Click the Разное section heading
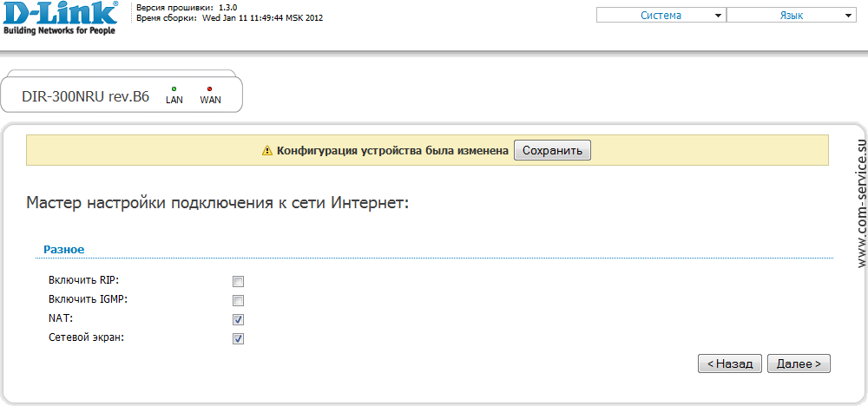 (63, 250)
